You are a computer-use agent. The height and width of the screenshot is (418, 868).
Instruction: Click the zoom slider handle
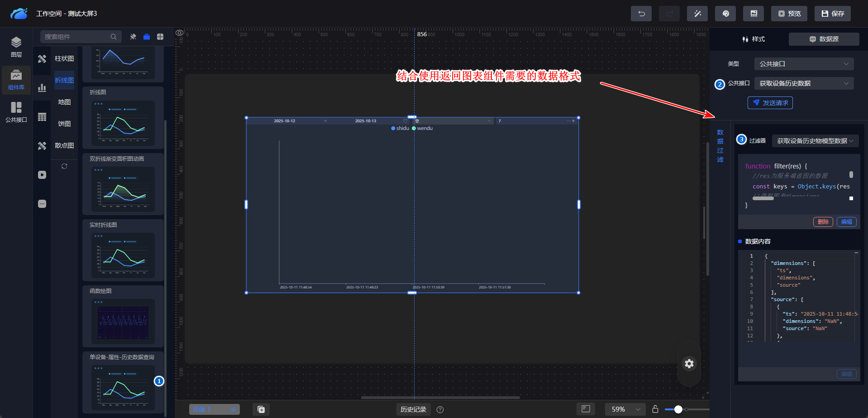point(678,409)
